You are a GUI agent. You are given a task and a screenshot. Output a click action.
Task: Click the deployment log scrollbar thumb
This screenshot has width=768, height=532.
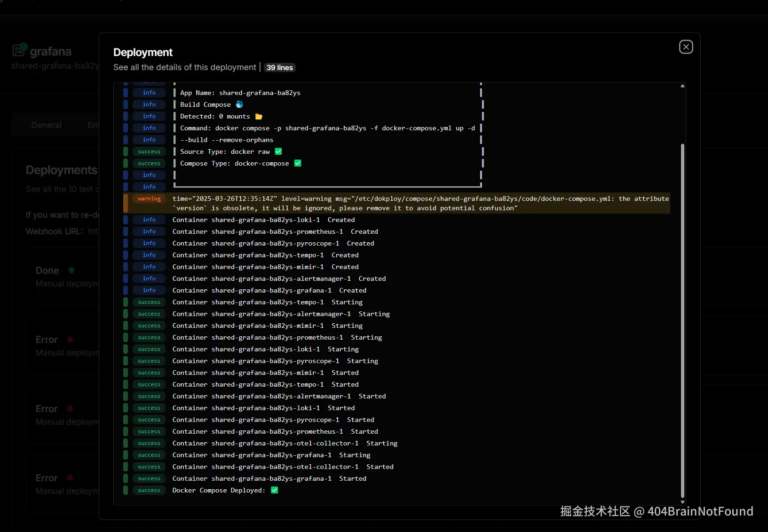[682, 321]
